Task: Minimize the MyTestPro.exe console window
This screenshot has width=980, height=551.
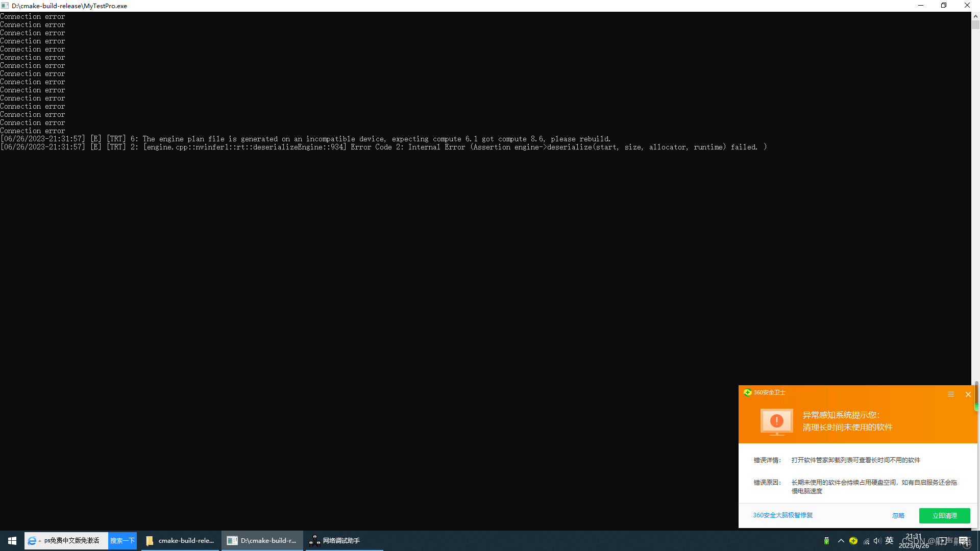Action: [921, 6]
